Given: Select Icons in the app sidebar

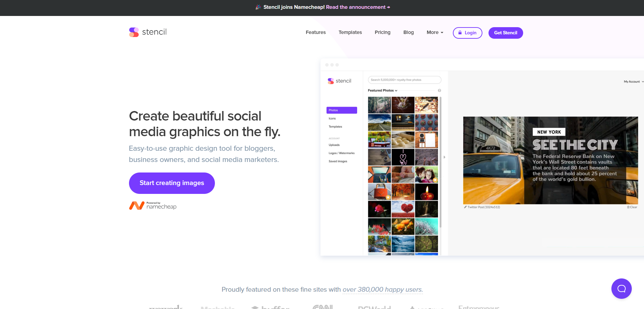Looking at the screenshot, I should click(x=332, y=119).
